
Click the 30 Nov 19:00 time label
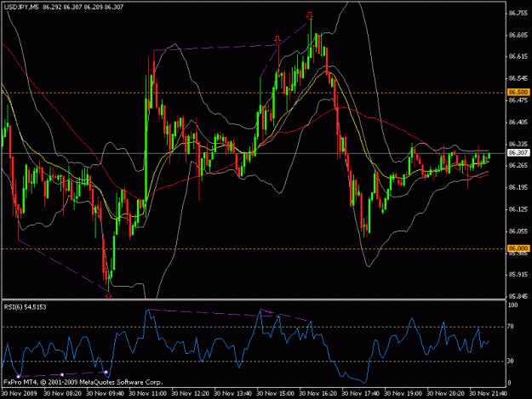[403, 394]
